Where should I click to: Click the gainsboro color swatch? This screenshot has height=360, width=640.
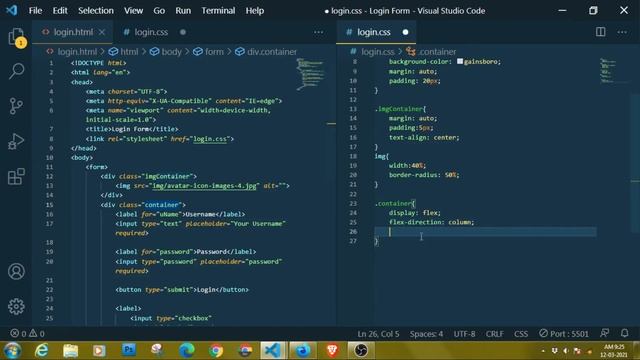pos(460,61)
